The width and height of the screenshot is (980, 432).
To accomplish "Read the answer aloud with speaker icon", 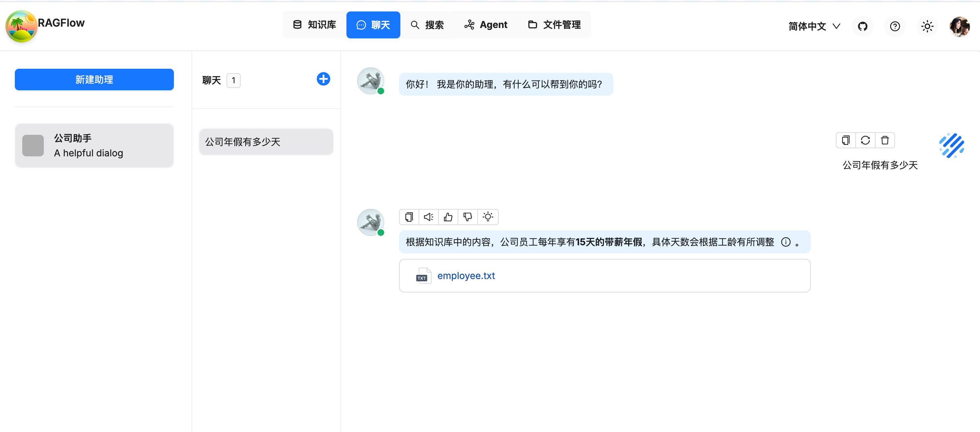I will (428, 217).
